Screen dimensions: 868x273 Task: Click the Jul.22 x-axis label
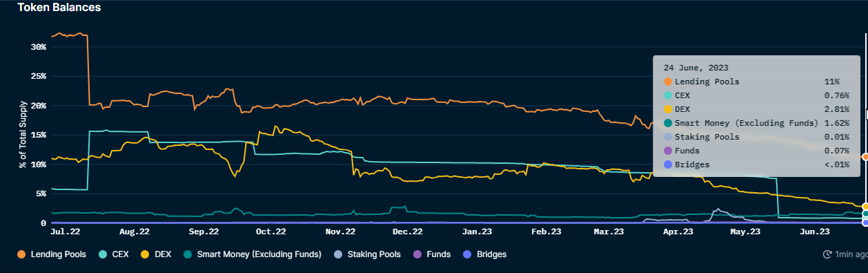pos(66,232)
